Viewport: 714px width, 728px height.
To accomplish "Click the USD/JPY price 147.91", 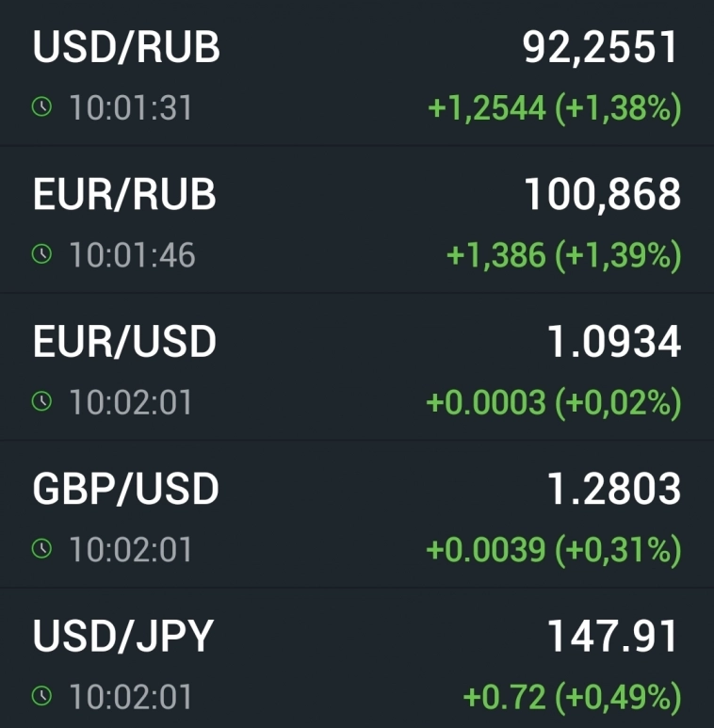I will point(613,637).
